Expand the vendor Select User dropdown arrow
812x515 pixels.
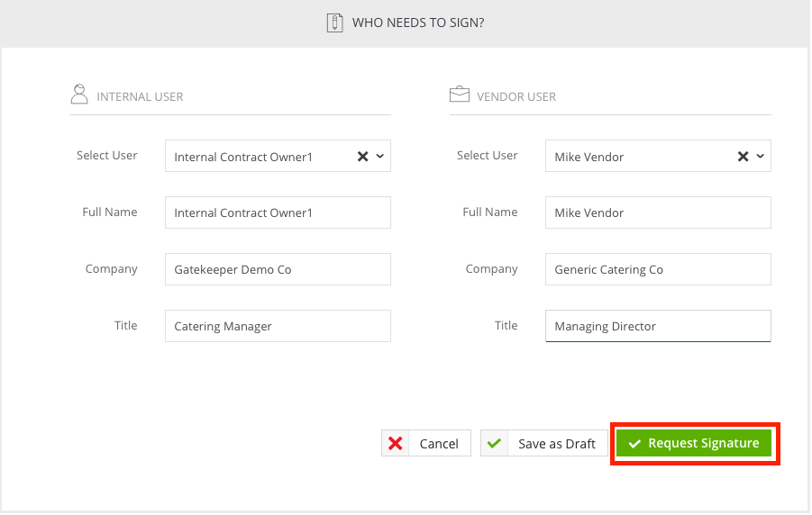click(761, 156)
